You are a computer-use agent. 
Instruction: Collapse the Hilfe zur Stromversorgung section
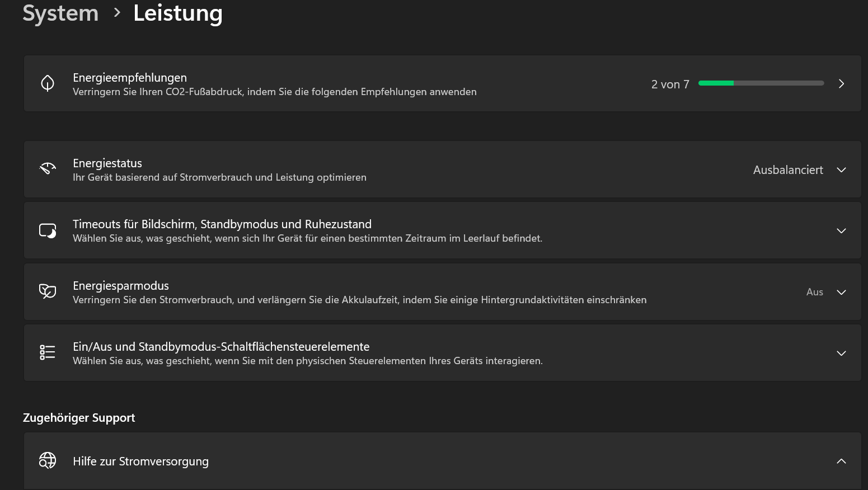point(841,461)
